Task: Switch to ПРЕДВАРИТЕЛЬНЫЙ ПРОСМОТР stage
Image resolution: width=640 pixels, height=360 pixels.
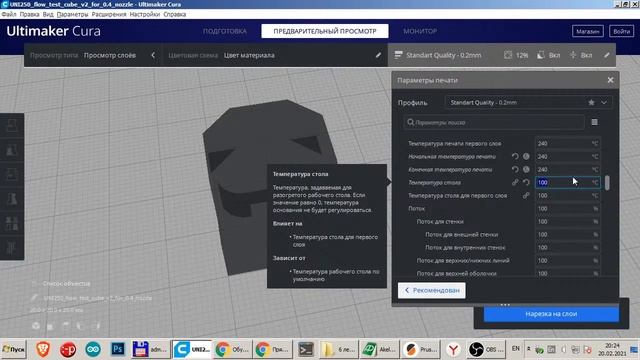Action: pos(325,31)
